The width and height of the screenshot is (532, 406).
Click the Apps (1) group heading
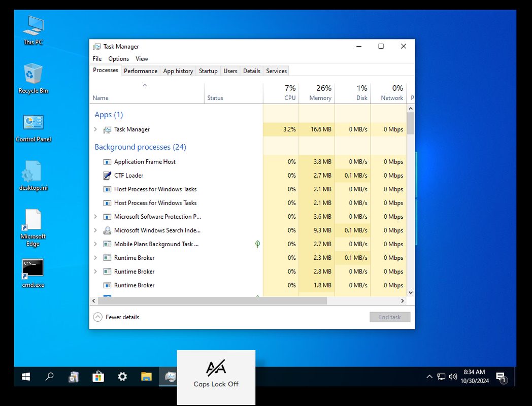pos(109,115)
